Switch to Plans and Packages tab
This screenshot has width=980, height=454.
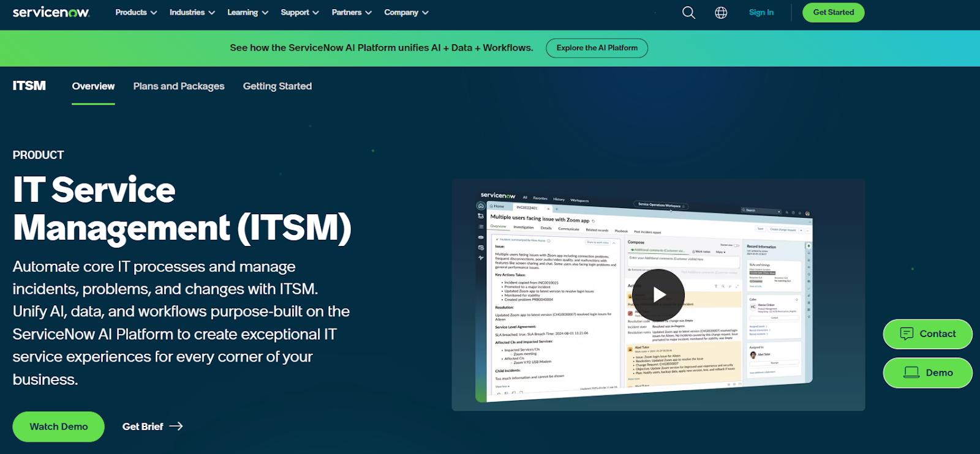[179, 86]
